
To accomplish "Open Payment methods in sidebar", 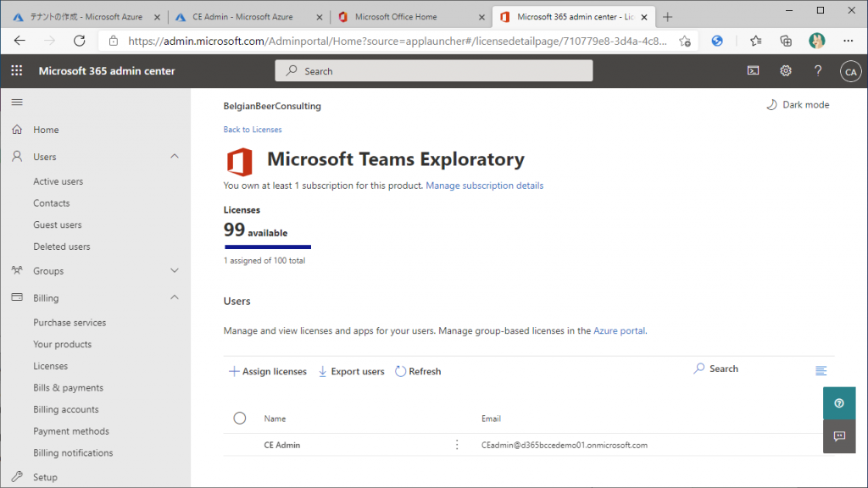I will (71, 431).
